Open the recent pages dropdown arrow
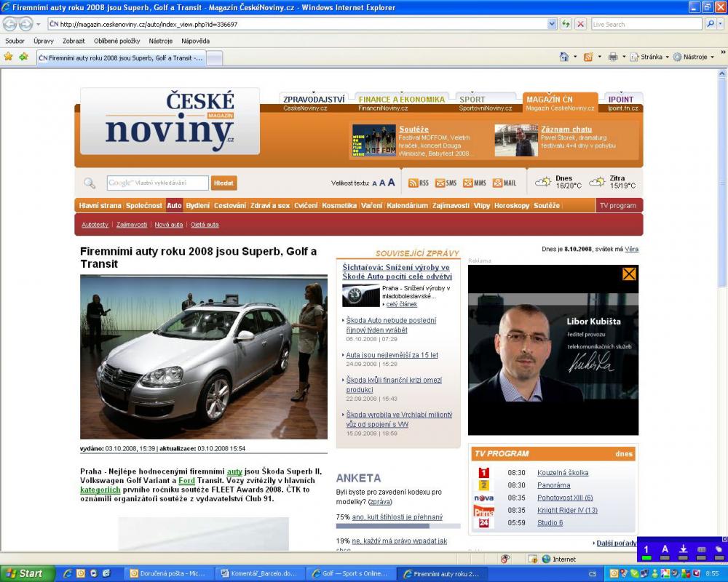The width and height of the screenshot is (728, 582). pyautogui.click(x=38, y=24)
